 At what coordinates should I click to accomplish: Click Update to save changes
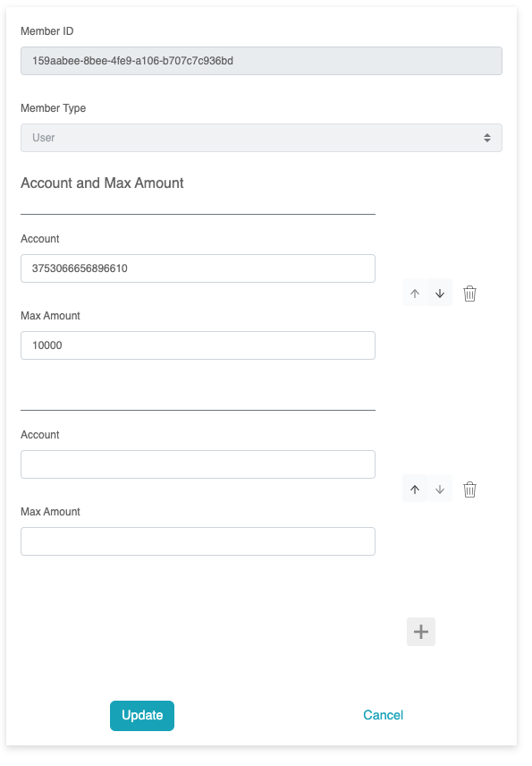[142, 716]
